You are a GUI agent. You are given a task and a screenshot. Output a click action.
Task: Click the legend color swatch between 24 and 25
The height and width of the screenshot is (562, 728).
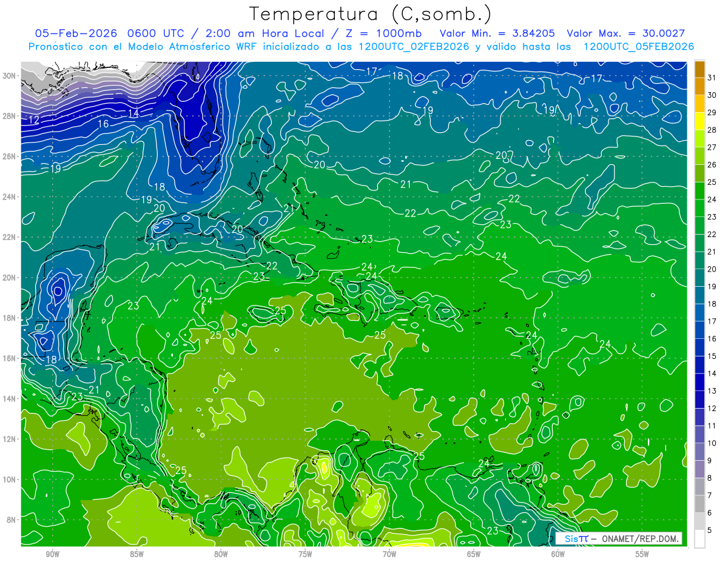(699, 191)
